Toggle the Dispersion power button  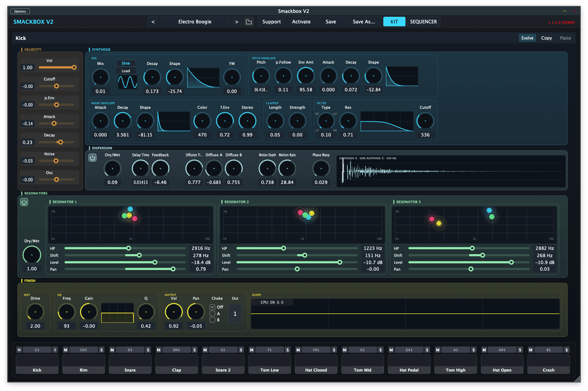coord(93,158)
